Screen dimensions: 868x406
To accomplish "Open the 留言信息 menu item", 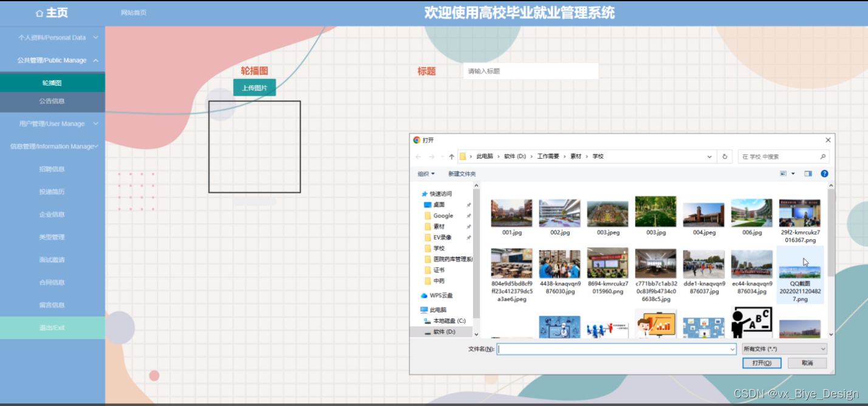I will 52,305.
